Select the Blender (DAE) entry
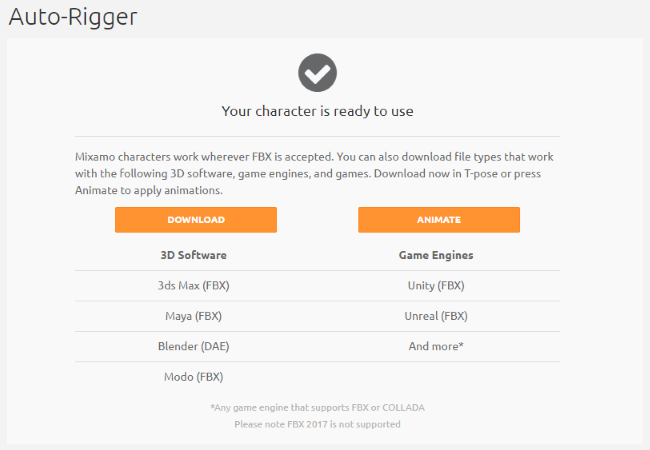The height and width of the screenshot is (450, 650). coord(194,346)
